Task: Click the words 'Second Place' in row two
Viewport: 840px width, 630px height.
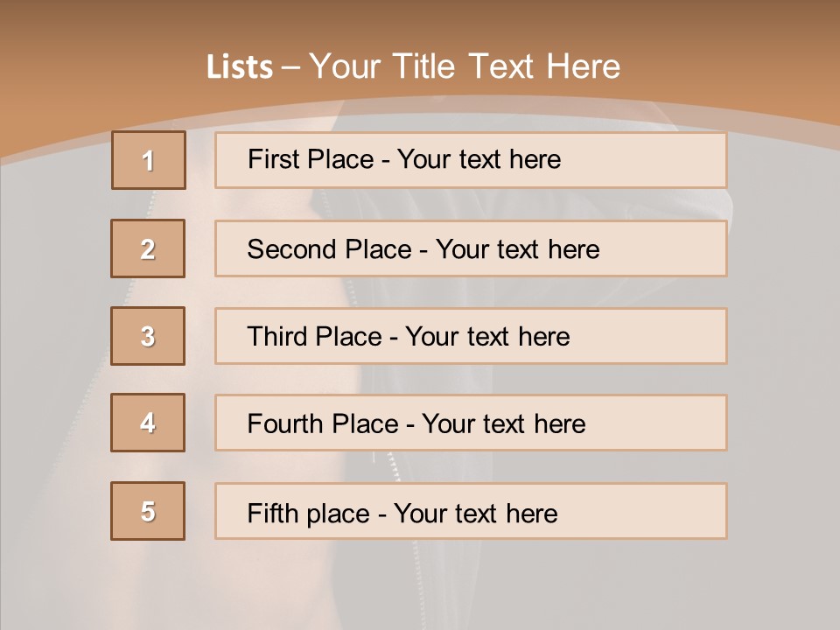Action: point(330,249)
